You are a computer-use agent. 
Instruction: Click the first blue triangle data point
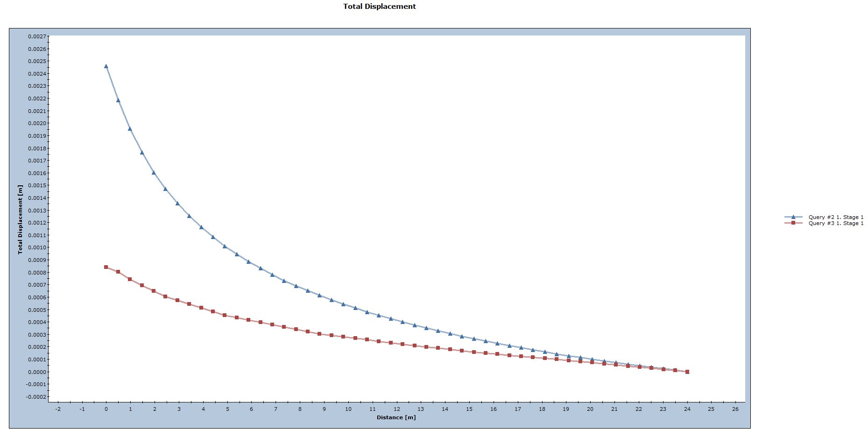pos(106,66)
